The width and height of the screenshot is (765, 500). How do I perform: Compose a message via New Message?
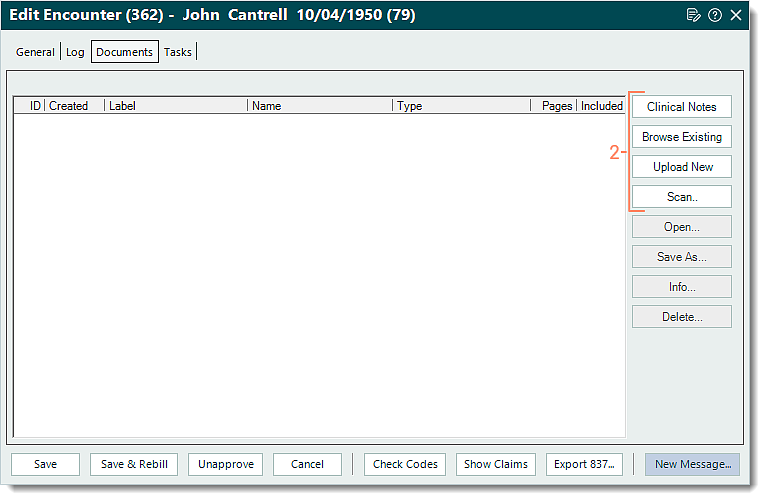click(693, 464)
